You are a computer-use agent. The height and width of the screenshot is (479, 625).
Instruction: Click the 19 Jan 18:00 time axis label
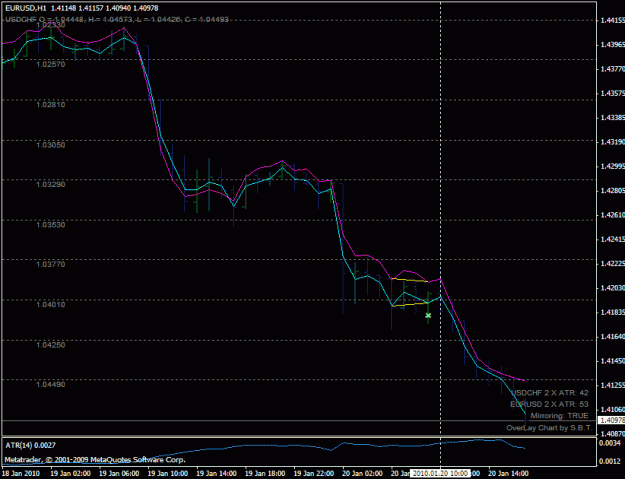click(265, 473)
